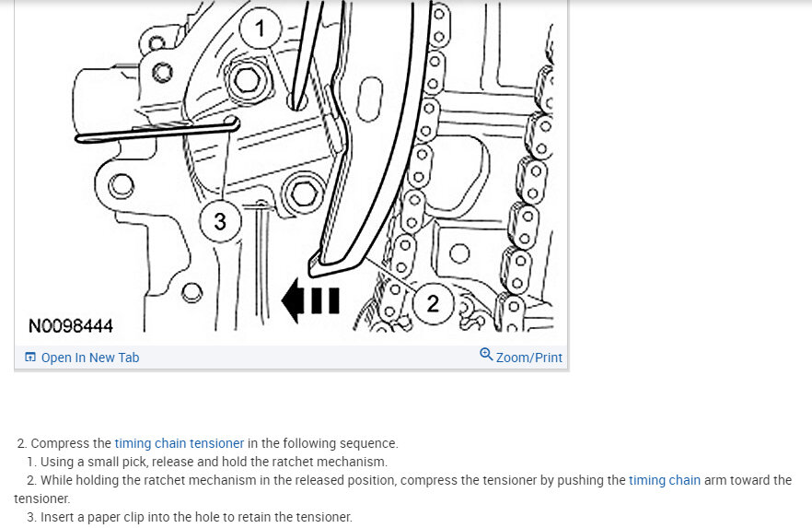Click the 'in the following sequence' step text
The image size is (812, 528).
point(322,443)
